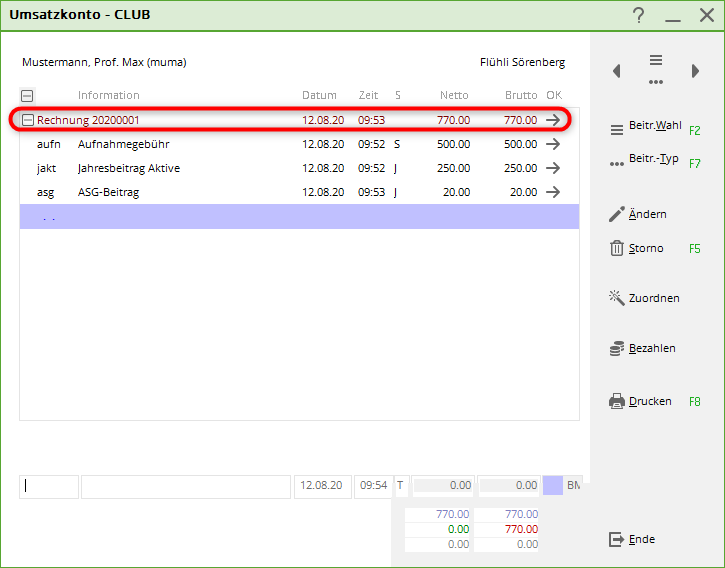Open the help question mark icon
The width and height of the screenshot is (725, 568).
point(639,15)
